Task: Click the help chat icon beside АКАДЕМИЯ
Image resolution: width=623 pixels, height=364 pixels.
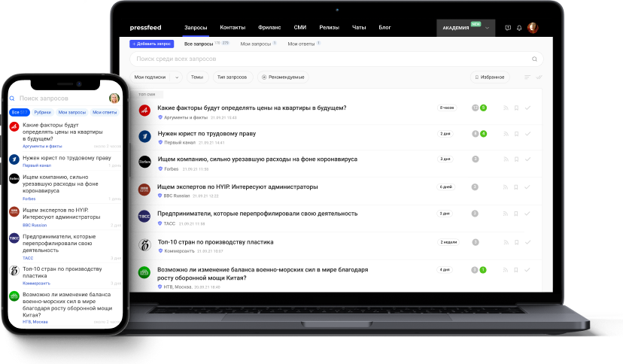Action: coord(508,28)
